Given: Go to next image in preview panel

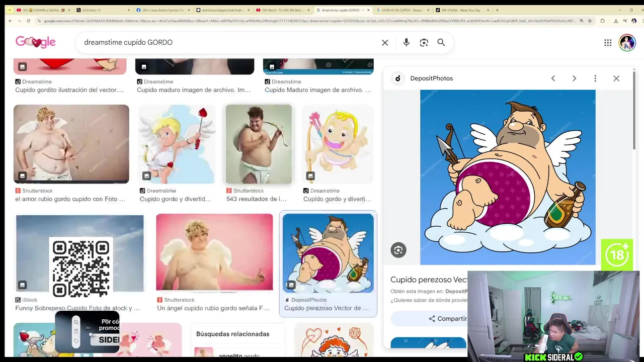Looking at the screenshot, I should (574, 78).
